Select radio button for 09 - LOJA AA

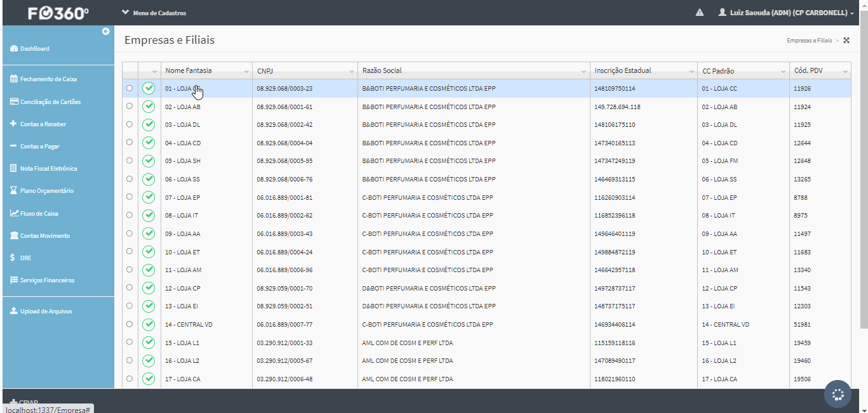[130, 233]
